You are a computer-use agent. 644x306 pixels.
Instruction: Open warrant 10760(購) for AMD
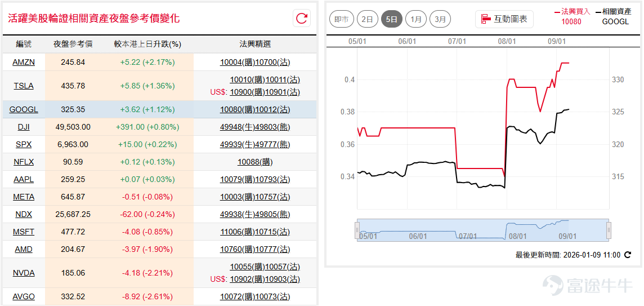coord(238,249)
